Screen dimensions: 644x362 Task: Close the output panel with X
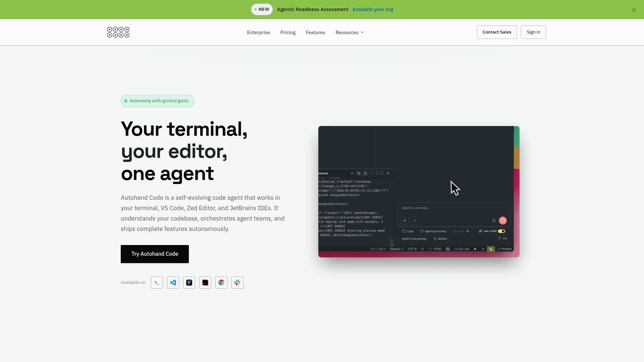(x=388, y=173)
